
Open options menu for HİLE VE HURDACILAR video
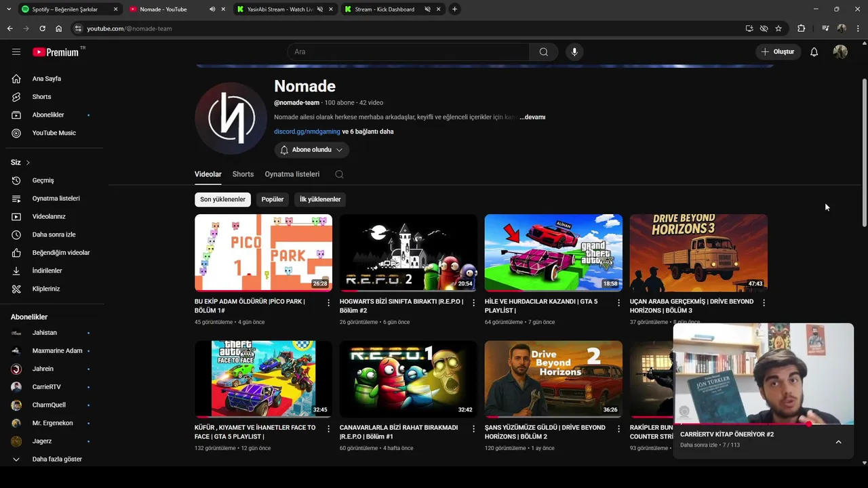coord(618,303)
